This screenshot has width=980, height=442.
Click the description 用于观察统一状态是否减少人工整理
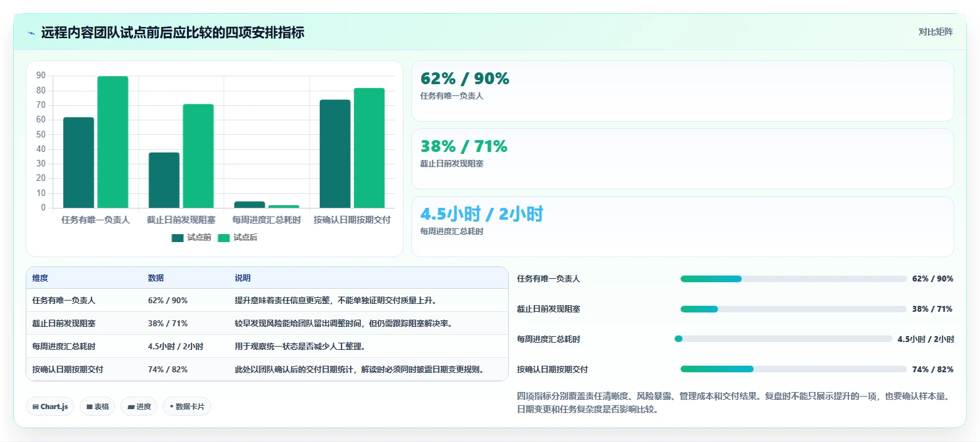click(300, 347)
